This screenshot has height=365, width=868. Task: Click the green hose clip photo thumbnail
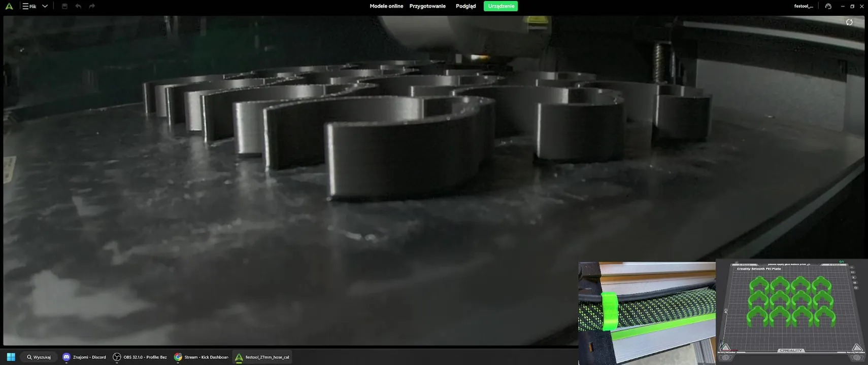647,313
